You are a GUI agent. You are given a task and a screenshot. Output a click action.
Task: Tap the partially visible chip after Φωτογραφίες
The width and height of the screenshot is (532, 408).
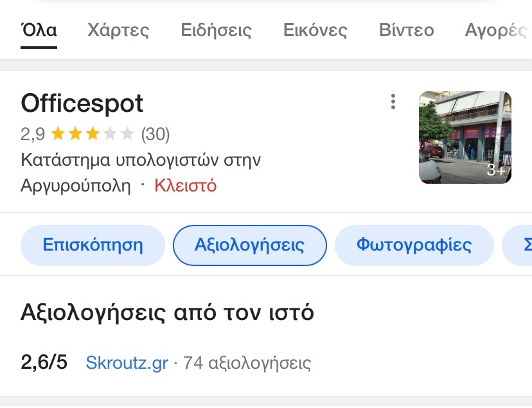pos(517,245)
